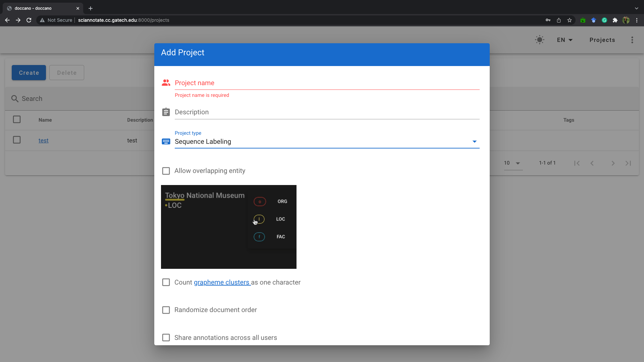
Task: Expand the Project type dropdown
Action: coord(475,141)
